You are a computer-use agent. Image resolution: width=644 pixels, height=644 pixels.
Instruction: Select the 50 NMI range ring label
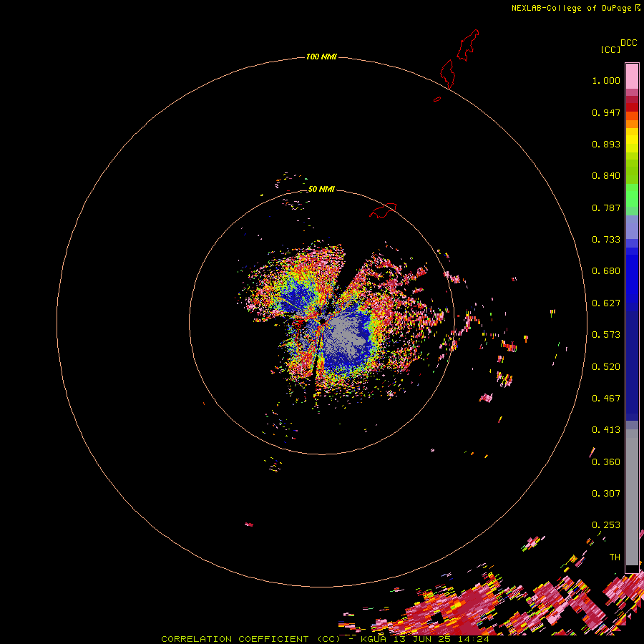tap(321, 189)
